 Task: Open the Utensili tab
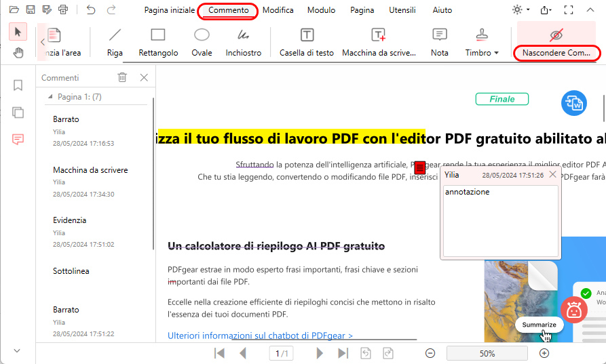pyautogui.click(x=402, y=10)
